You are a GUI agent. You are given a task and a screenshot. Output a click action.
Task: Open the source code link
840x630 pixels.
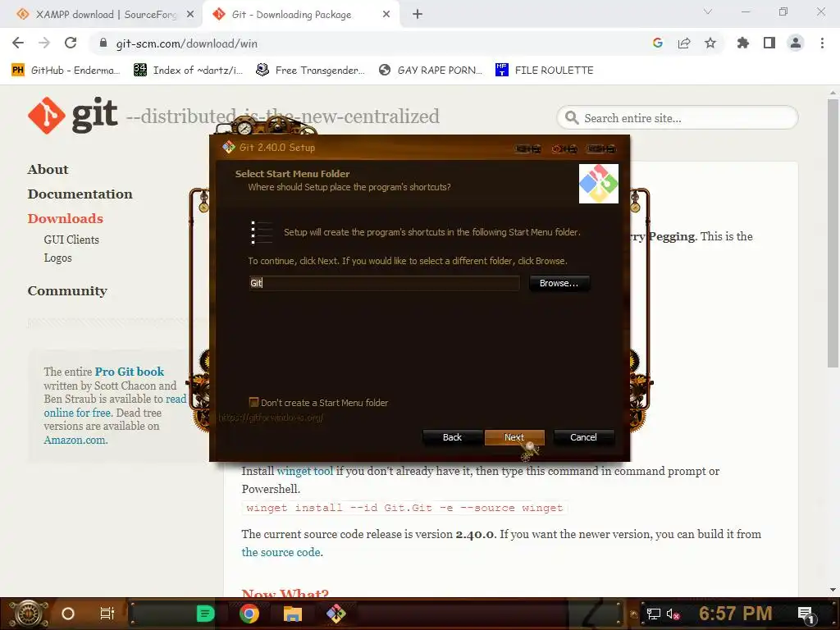[281, 552]
